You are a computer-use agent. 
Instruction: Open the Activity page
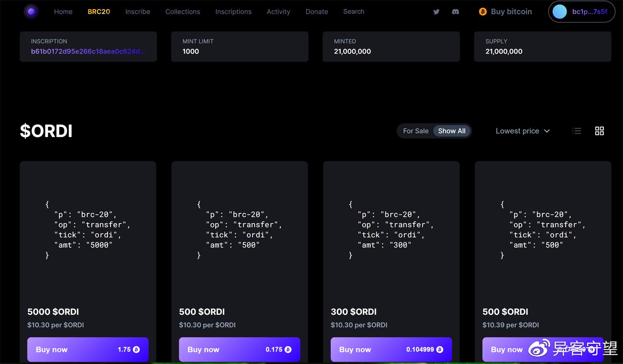278,12
